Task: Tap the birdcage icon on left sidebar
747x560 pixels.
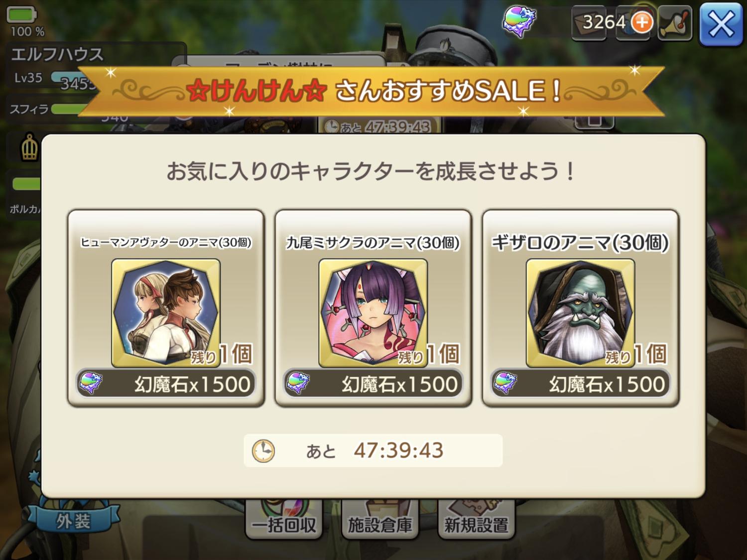Action: pyautogui.click(x=29, y=148)
